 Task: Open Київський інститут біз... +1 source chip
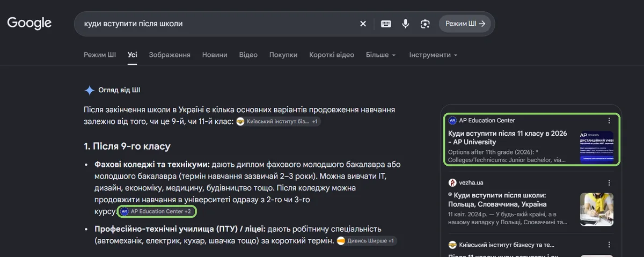[x=278, y=122]
